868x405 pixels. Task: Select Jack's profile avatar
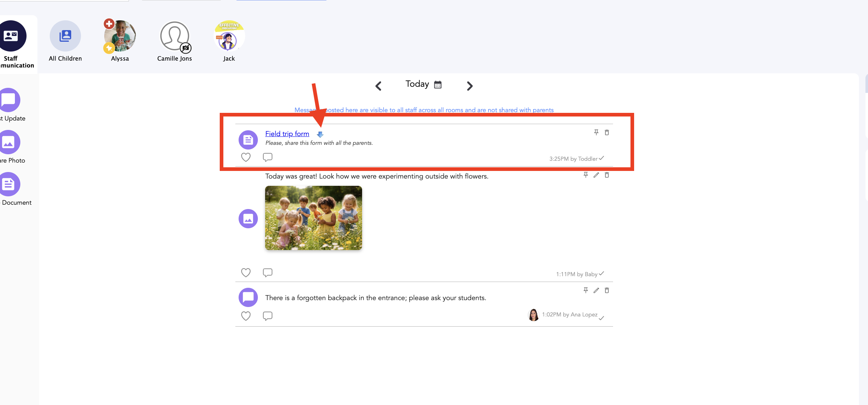click(x=229, y=36)
